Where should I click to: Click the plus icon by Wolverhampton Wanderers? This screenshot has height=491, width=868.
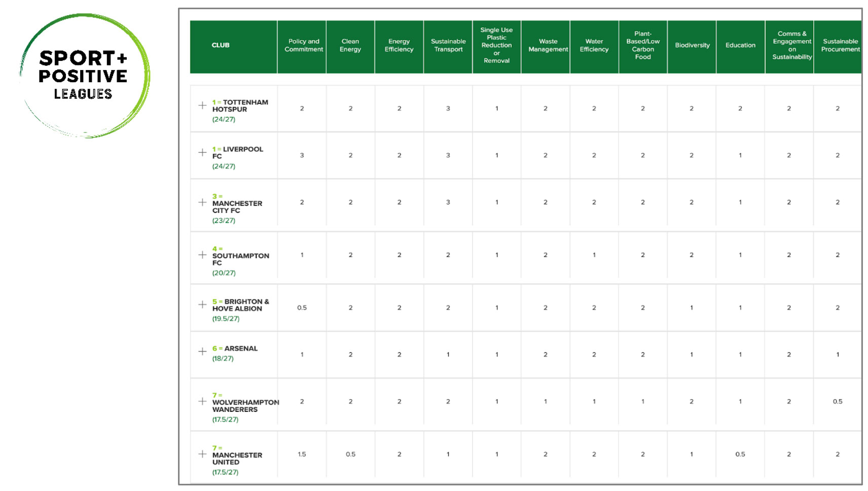tap(202, 401)
